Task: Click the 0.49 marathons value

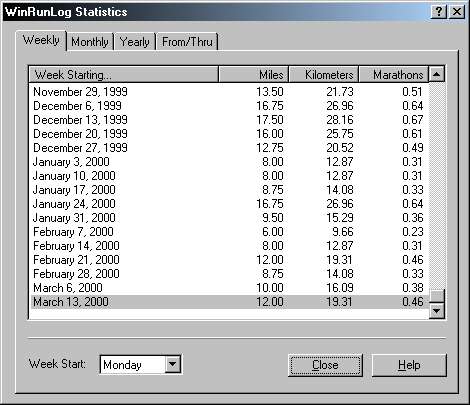Action: [x=413, y=148]
